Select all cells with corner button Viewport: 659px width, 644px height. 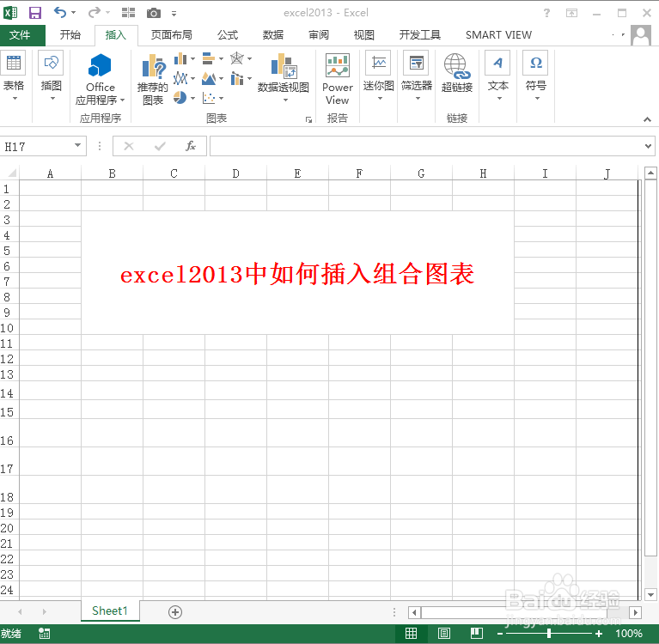(12, 173)
